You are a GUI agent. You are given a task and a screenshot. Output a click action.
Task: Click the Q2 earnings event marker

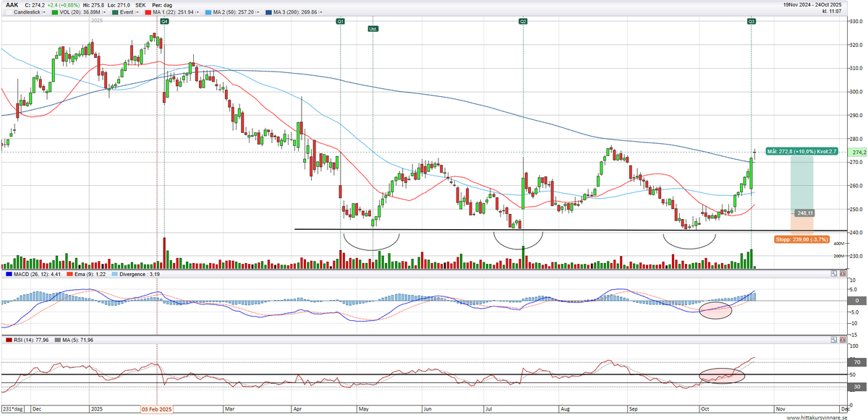(x=522, y=22)
